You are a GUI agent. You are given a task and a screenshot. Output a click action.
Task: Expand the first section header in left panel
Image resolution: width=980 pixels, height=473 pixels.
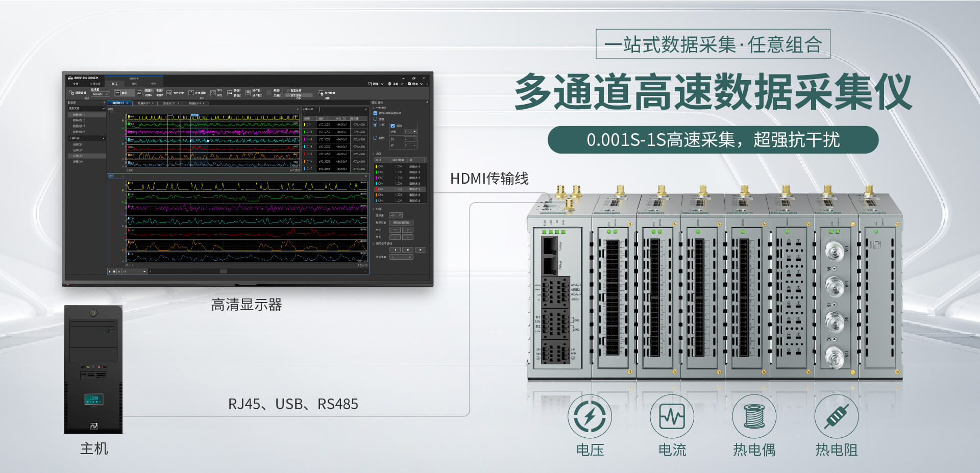click(x=86, y=108)
